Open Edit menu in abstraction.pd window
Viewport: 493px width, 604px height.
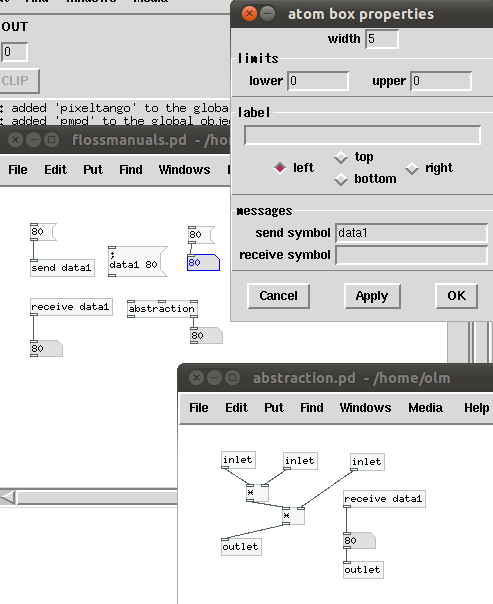point(236,408)
